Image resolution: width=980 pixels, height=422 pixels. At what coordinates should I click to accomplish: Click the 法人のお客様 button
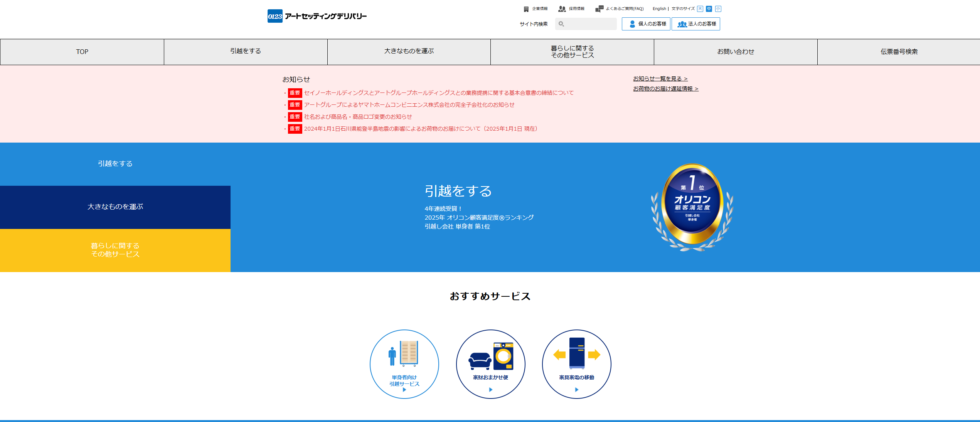696,24
